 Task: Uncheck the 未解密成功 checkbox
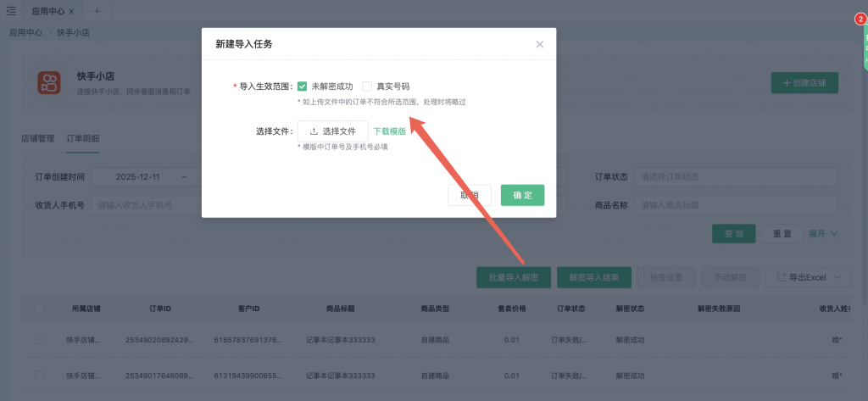coord(303,86)
